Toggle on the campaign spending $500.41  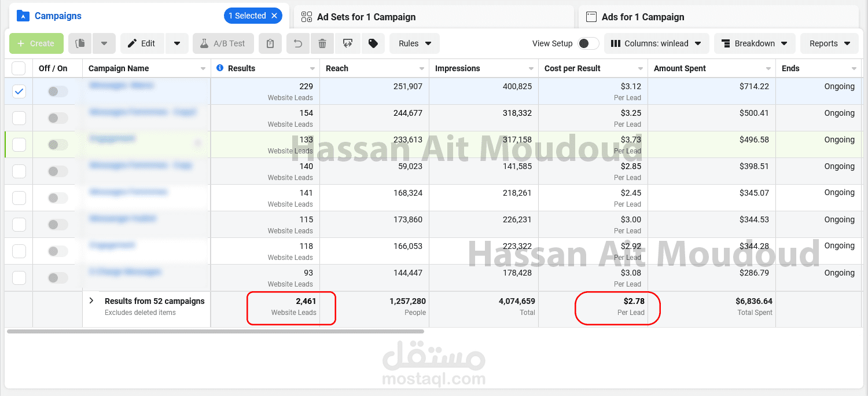pyautogui.click(x=57, y=118)
